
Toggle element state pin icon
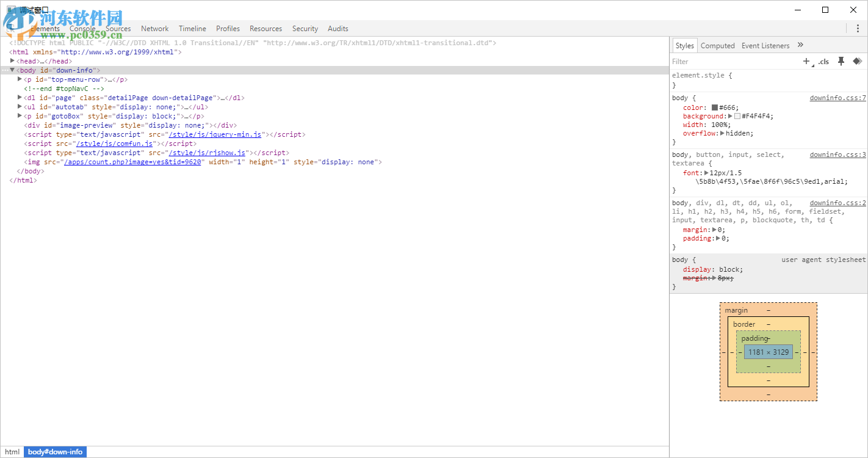point(841,61)
